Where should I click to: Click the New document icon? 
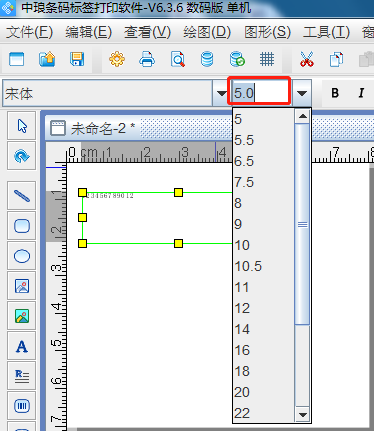click(17, 60)
